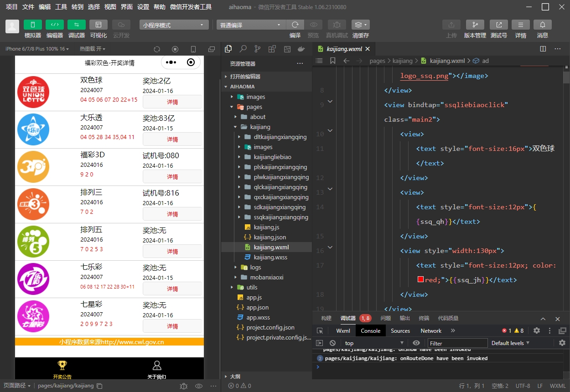Open the 热重载 开 dropdown
The height and width of the screenshot is (392, 570).
(93, 49)
